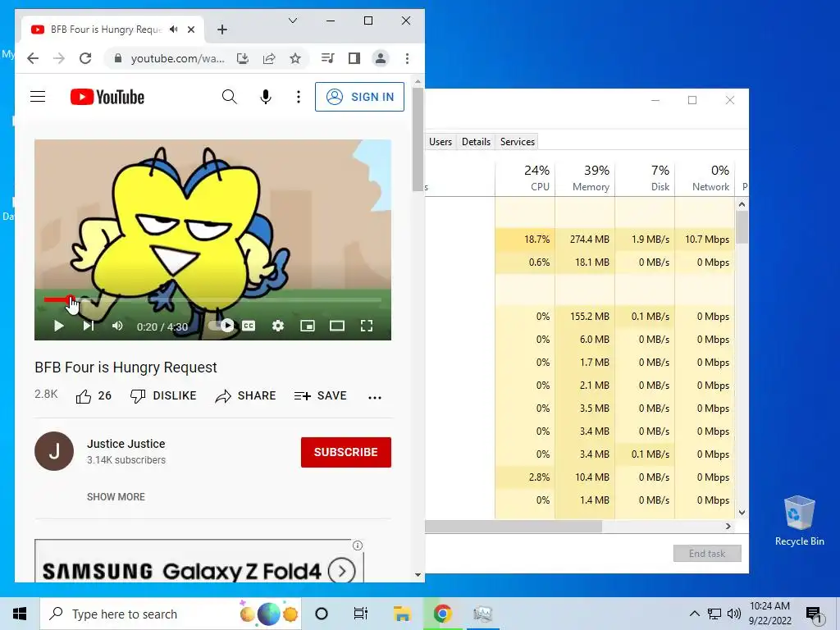Switch to theater mode
Image resolution: width=840 pixels, height=630 pixels.
click(337, 326)
